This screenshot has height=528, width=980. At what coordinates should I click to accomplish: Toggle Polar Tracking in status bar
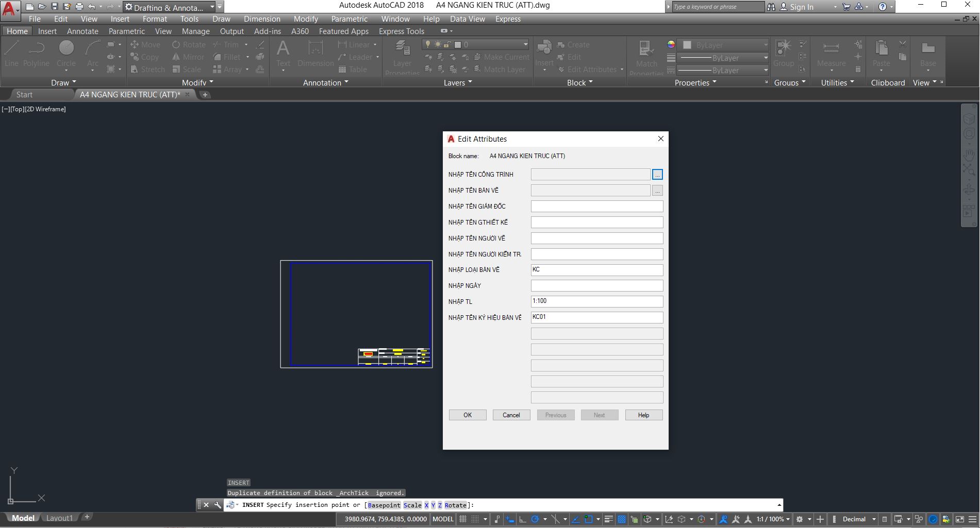point(535,519)
